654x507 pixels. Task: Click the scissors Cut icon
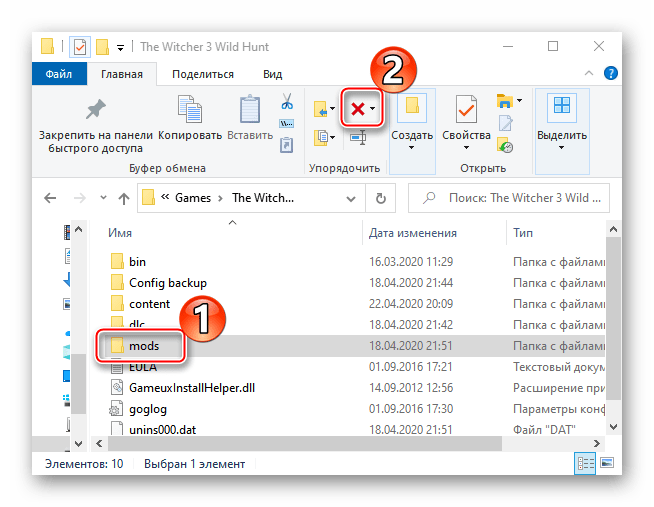[x=287, y=101]
